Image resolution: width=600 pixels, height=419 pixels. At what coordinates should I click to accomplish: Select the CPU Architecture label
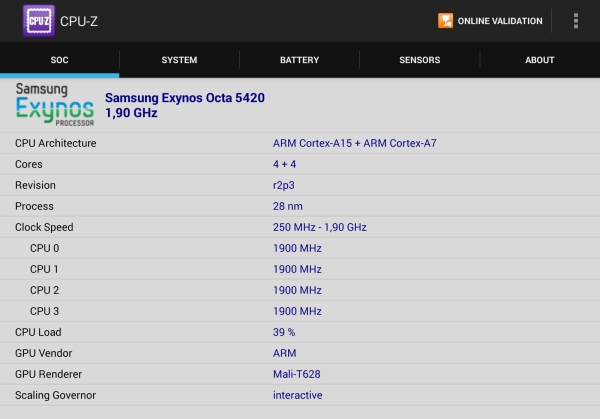pos(55,143)
